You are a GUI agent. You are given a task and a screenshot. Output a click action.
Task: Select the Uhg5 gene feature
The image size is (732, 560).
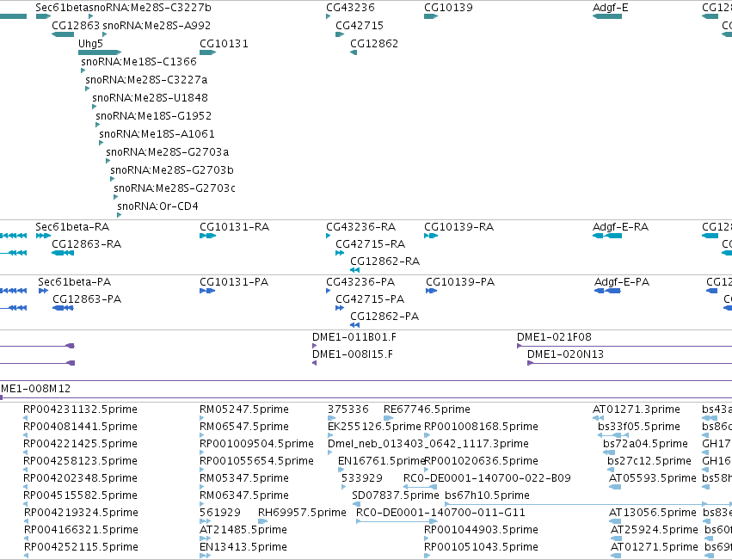coord(100,52)
